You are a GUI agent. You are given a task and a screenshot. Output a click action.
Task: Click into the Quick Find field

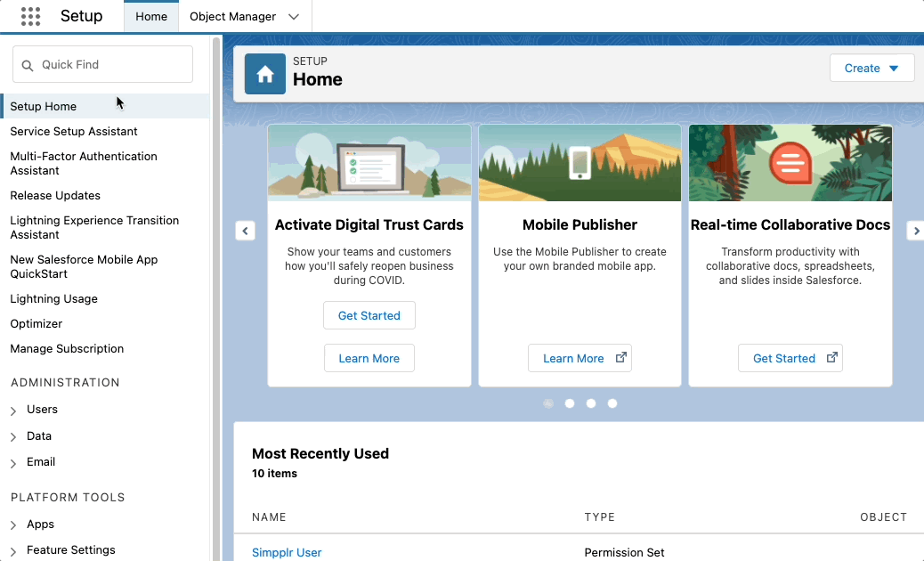(x=102, y=64)
